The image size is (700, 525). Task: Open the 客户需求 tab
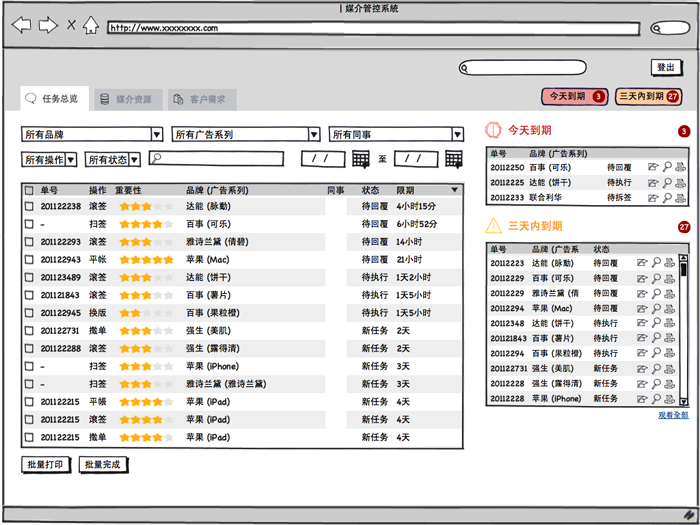pos(202,100)
